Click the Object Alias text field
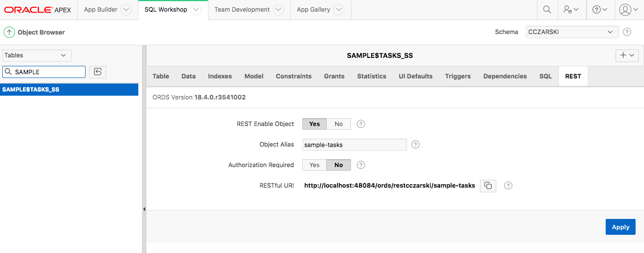644x253 pixels. [x=354, y=145]
